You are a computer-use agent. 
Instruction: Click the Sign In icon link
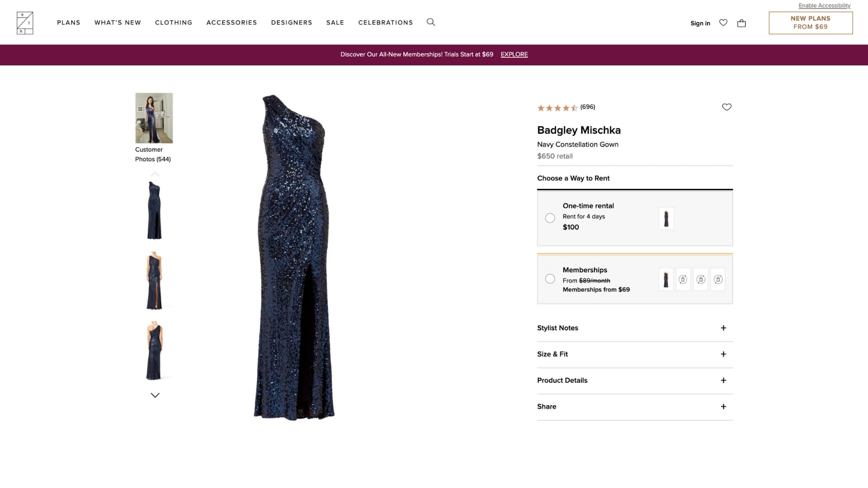coord(700,23)
